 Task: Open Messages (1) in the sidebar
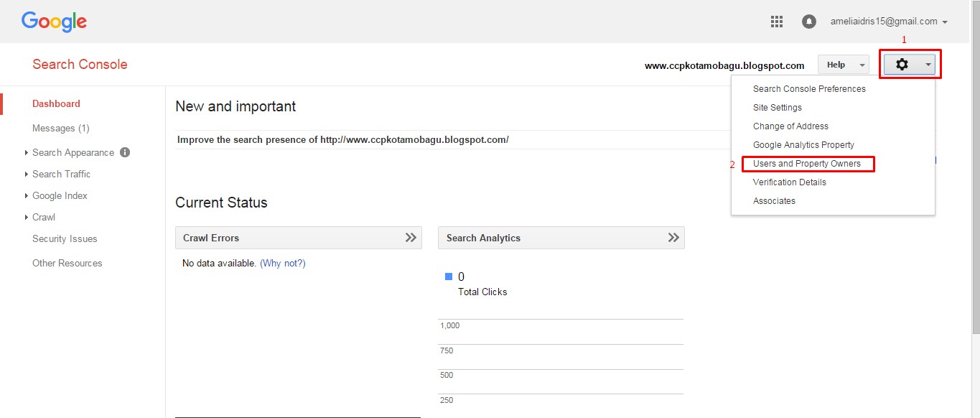[60, 128]
